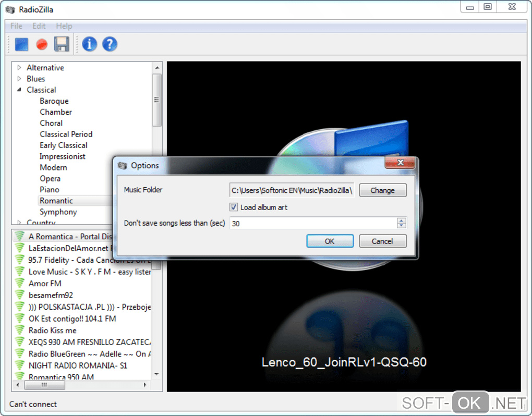
Task: Click station list scroll right arrow
Action: 145,385
